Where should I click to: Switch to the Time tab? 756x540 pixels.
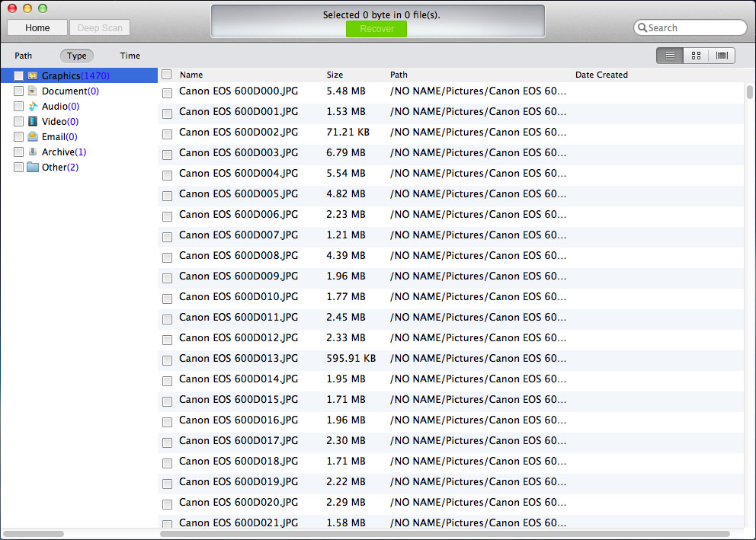(130, 56)
